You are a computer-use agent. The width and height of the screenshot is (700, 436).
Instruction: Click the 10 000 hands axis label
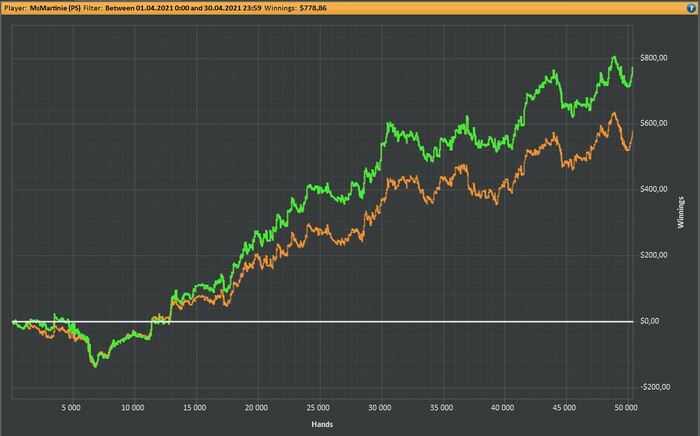click(x=133, y=408)
